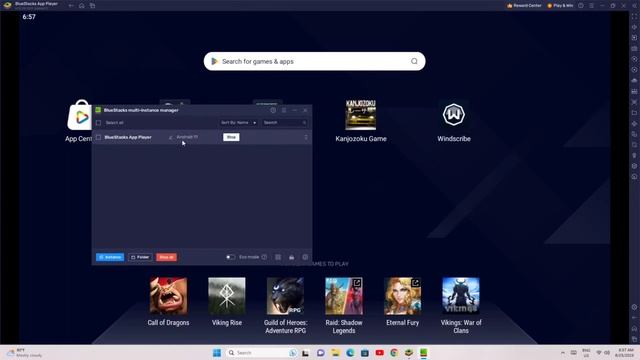The image size is (640, 360).
Task: Open Reward Center in the top bar
Action: pyautogui.click(x=524, y=6)
